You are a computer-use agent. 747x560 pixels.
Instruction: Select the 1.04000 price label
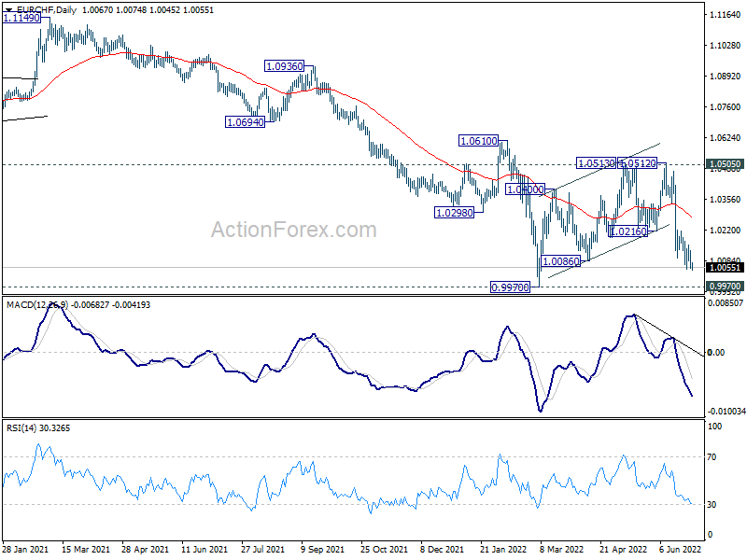(525, 189)
